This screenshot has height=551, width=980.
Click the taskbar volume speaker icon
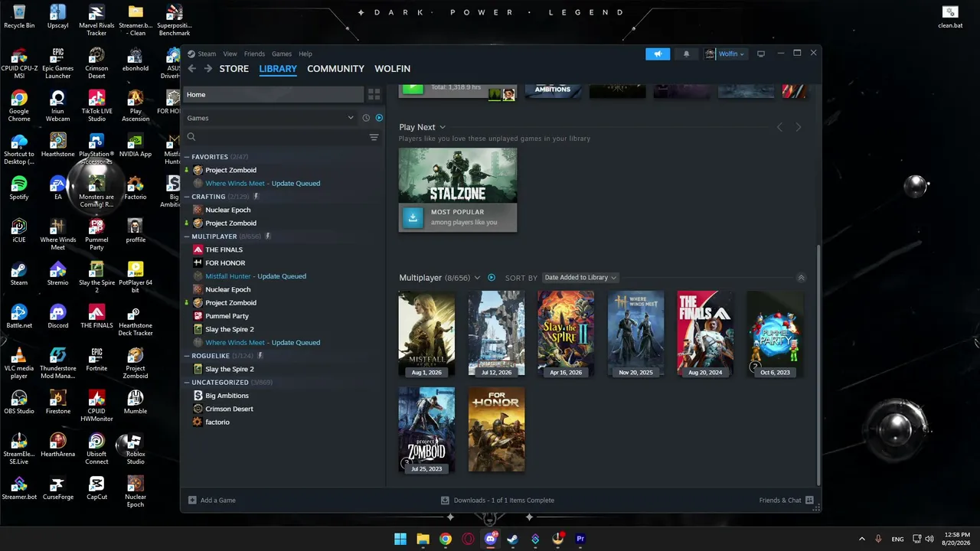pos(929,539)
